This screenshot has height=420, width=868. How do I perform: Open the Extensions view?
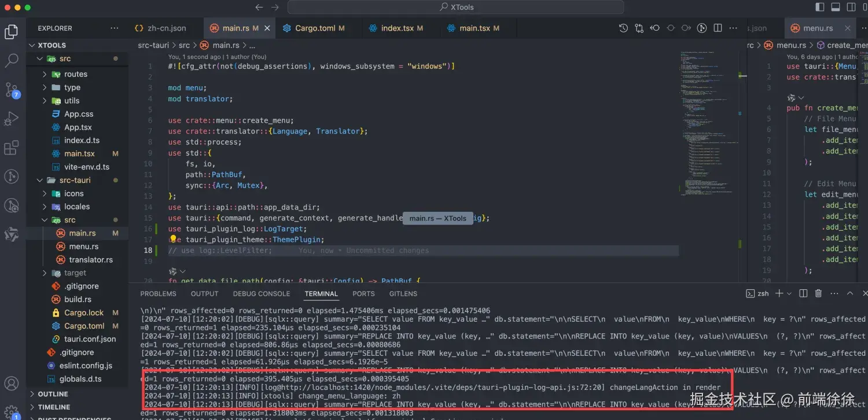(12, 148)
